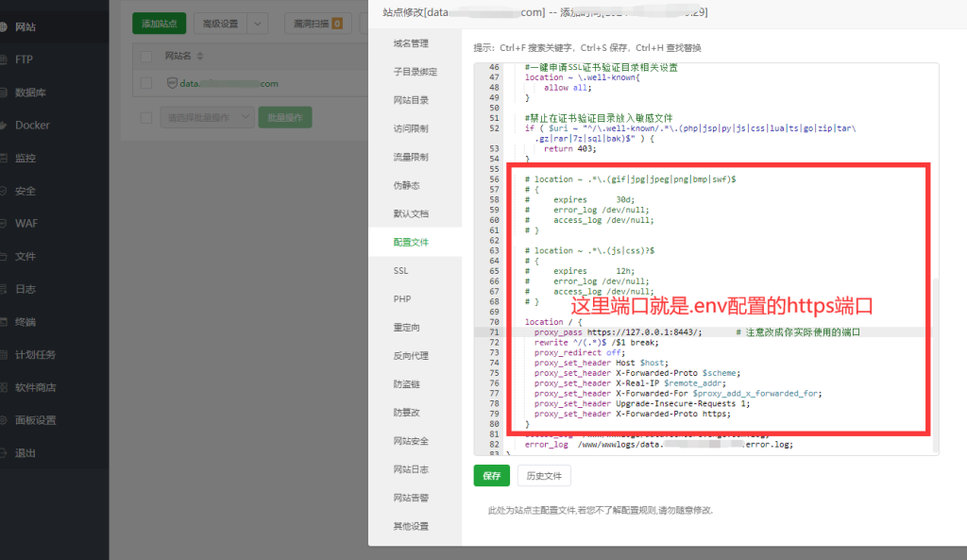The image size is (967, 560).
Task: Click the 退出 logout icon
Action: click(x=3, y=453)
